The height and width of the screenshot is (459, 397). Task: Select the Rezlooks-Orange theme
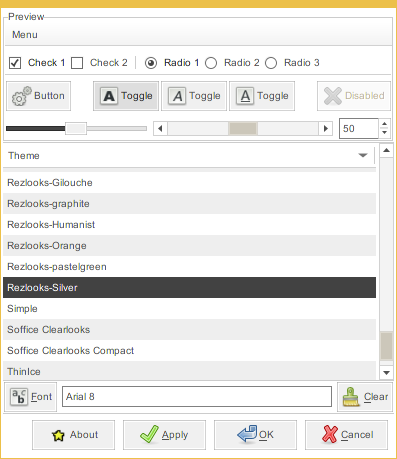pos(189,246)
